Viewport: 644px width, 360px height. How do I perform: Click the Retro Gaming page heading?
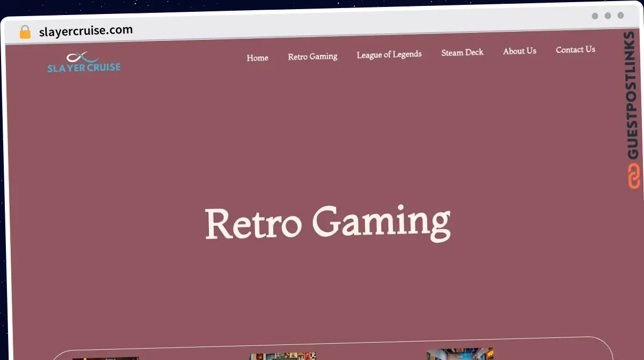[x=327, y=222]
